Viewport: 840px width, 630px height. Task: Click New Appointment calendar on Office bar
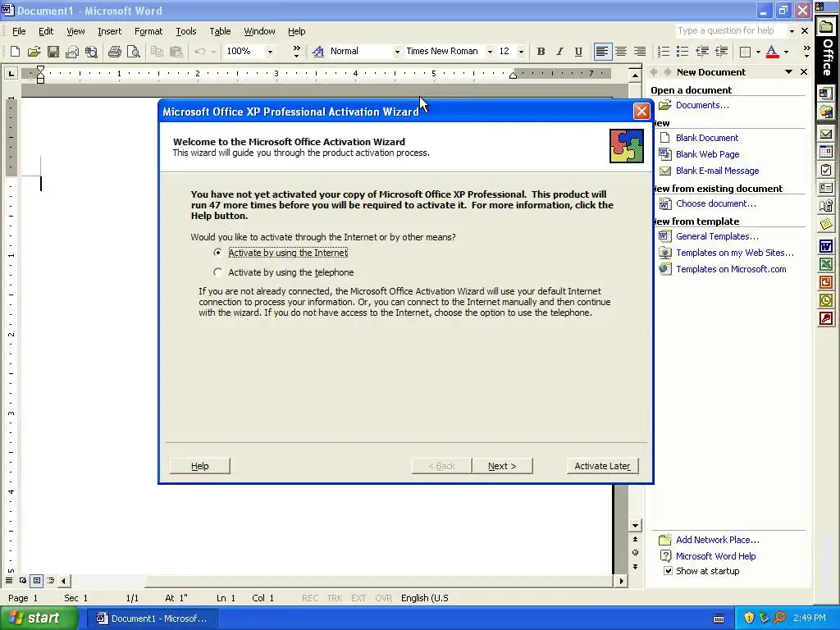point(825,152)
